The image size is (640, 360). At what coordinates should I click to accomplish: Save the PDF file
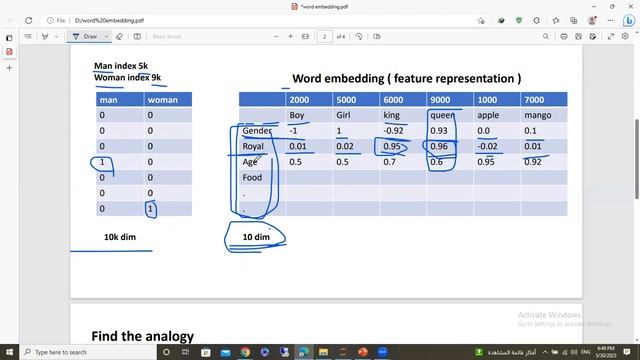click(578, 36)
